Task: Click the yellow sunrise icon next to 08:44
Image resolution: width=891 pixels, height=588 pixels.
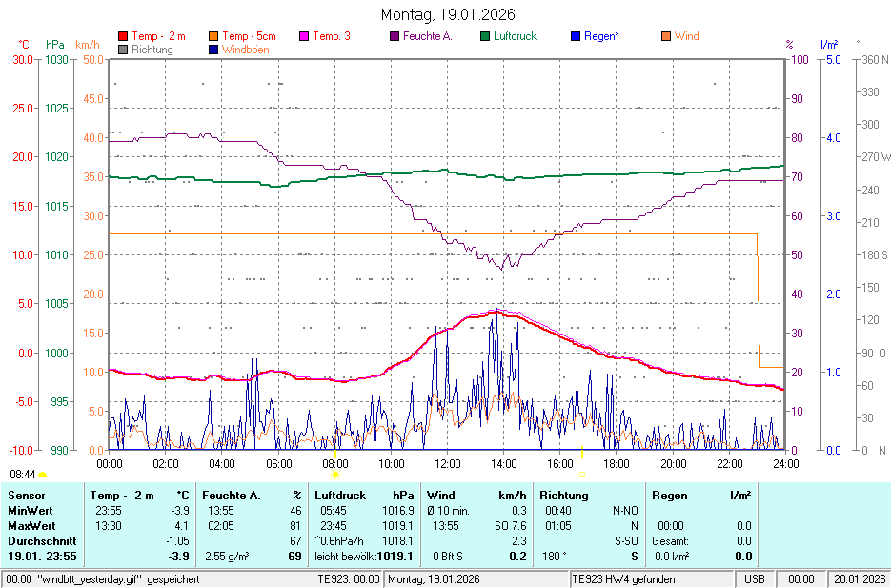Action: click(x=43, y=474)
